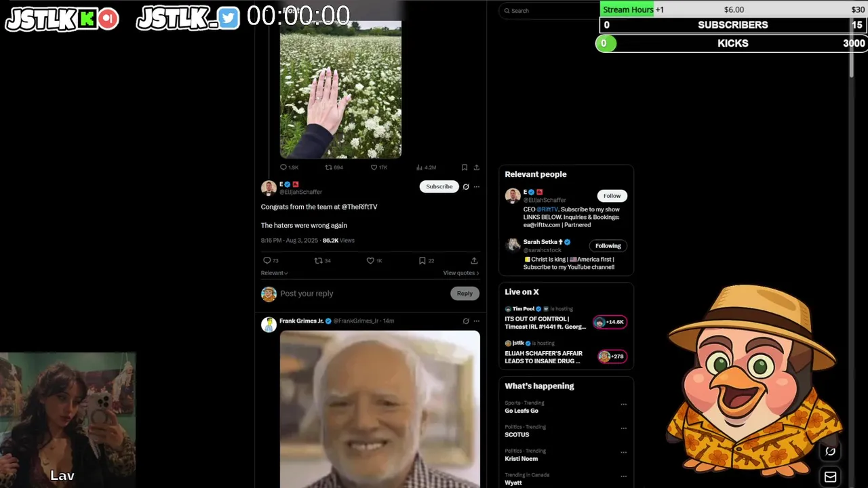Click the @RiftTV link in bio

coord(547,209)
